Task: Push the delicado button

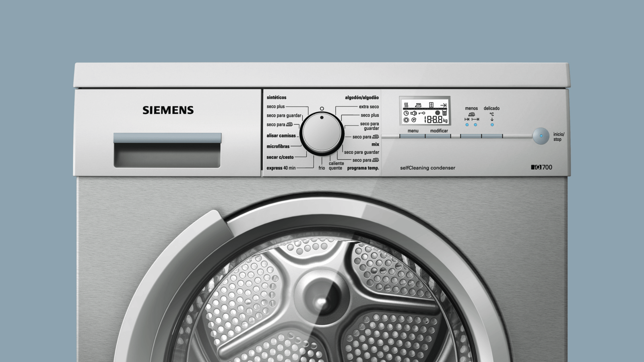Action: (492, 136)
